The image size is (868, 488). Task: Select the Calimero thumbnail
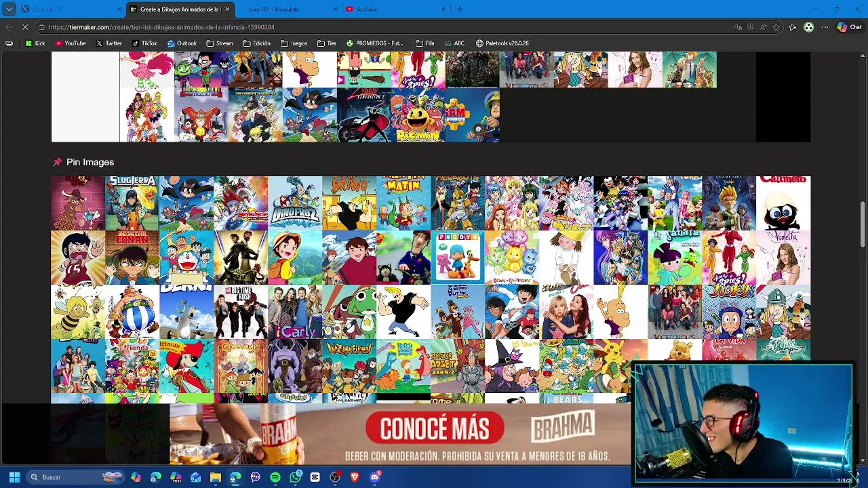[x=783, y=203]
